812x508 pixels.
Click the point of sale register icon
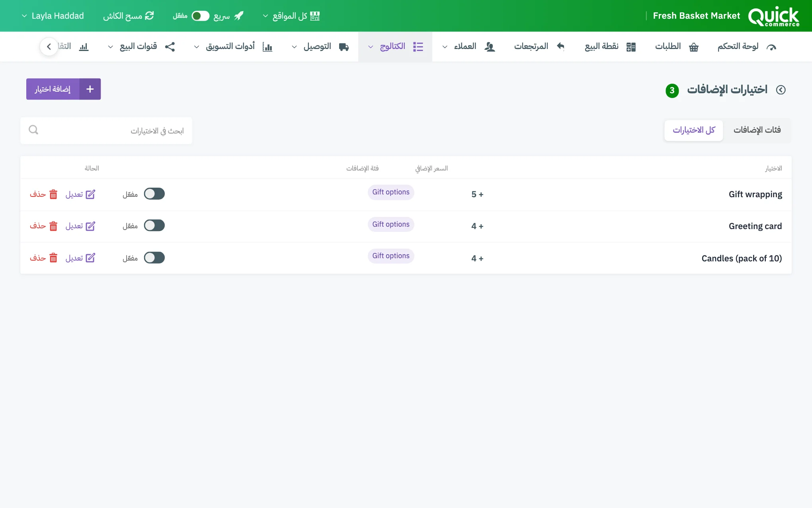tap(631, 47)
